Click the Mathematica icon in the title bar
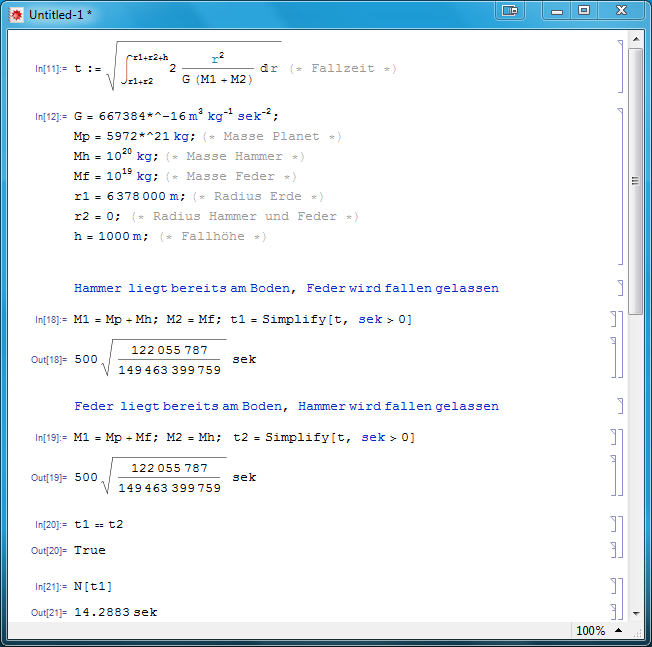 16,14
